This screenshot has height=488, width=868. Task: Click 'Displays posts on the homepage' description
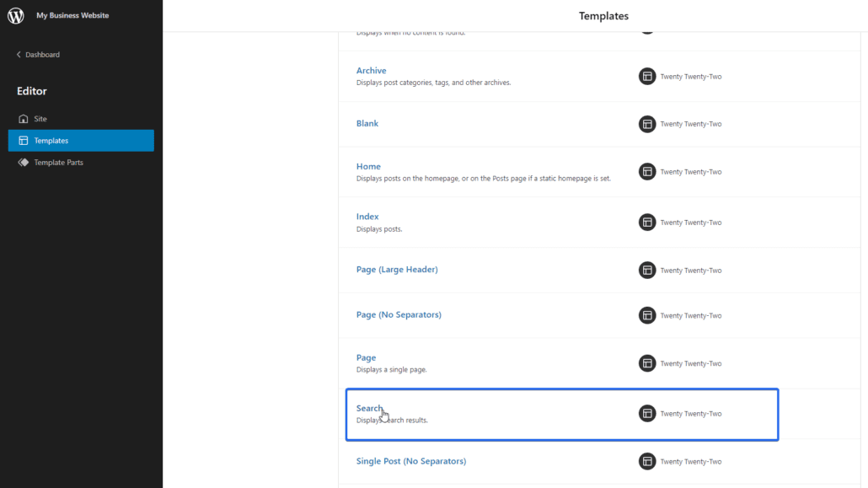(x=483, y=179)
